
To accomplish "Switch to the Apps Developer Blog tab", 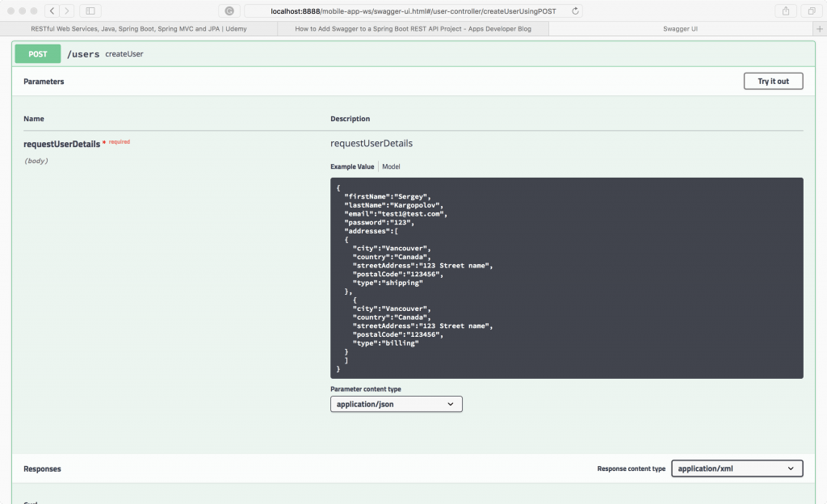I will [412, 28].
